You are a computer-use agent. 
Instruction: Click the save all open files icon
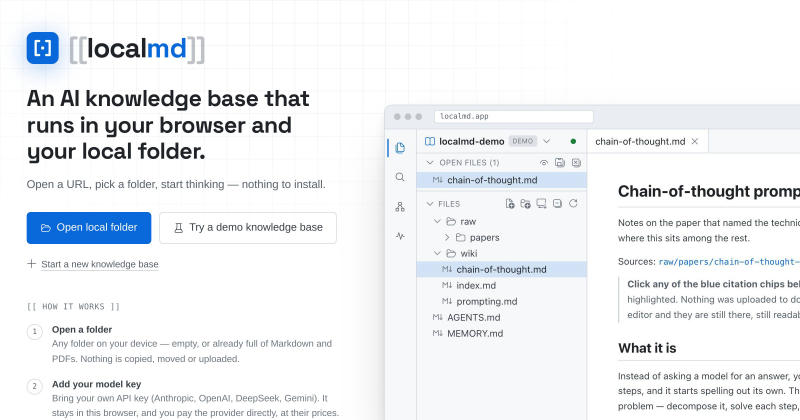pos(560,162)
